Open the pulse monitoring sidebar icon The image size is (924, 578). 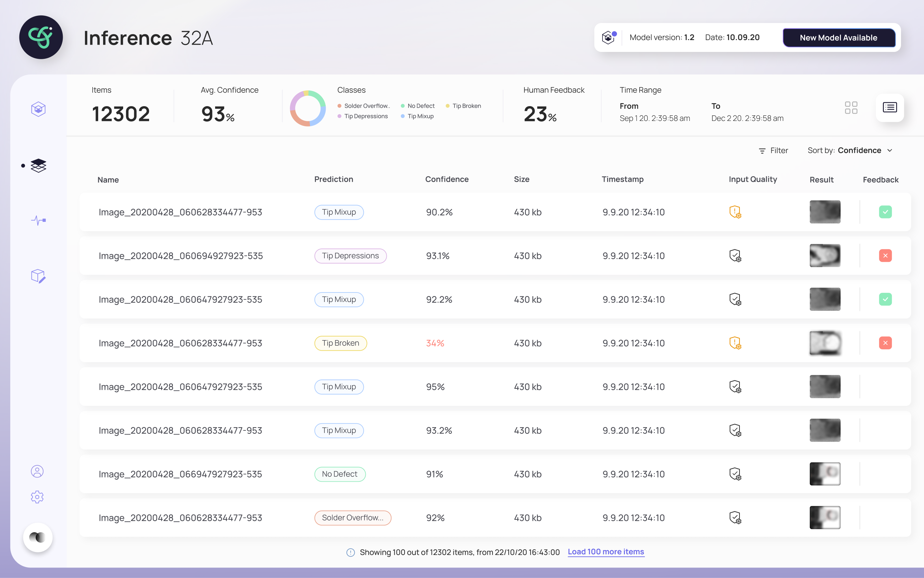coord(38,220)
